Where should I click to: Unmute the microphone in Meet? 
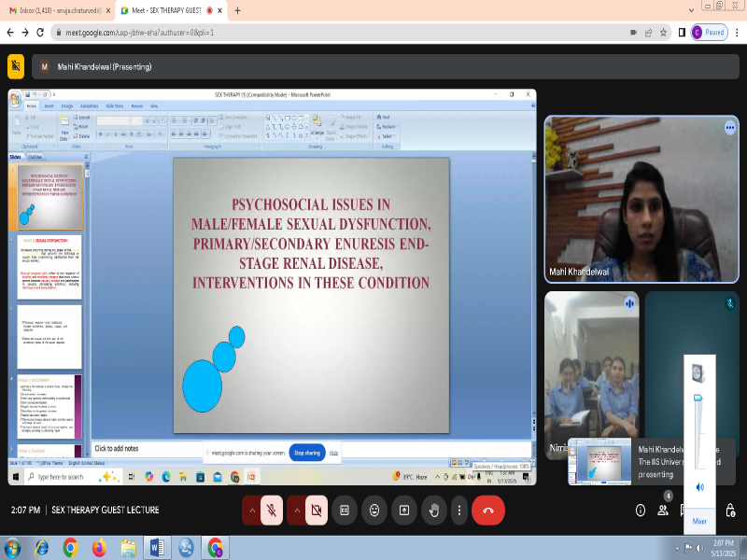pyautogui.click(x=272, y=511)
